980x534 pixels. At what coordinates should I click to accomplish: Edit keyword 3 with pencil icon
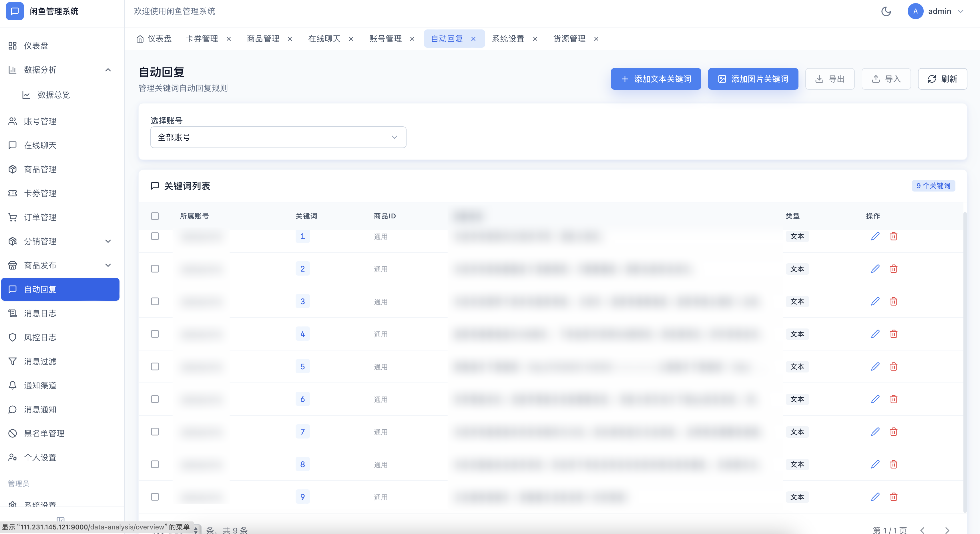click(875, 301)
